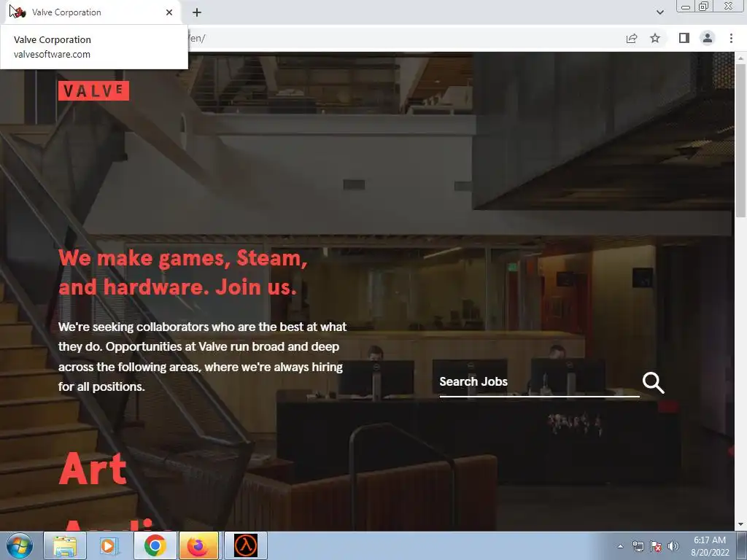Click the network tray icon

pos(638,546)
